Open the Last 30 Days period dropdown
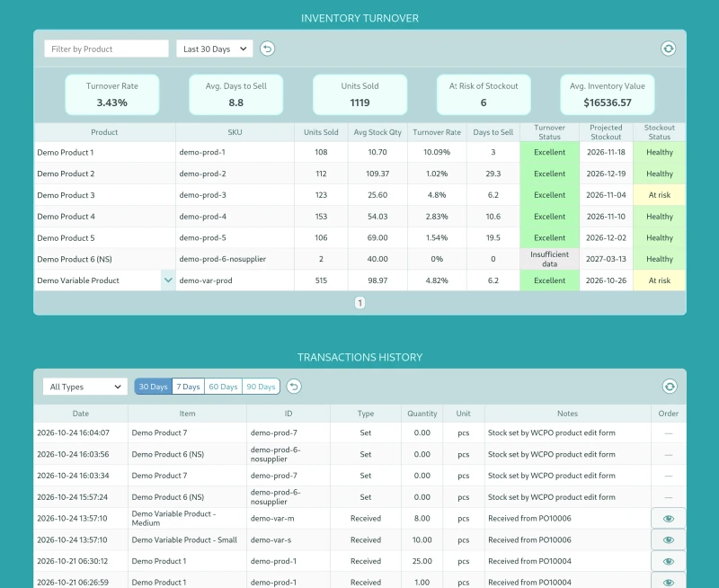Image resolution: width=719 pixels, height=588 pixels. click(215, 49)
